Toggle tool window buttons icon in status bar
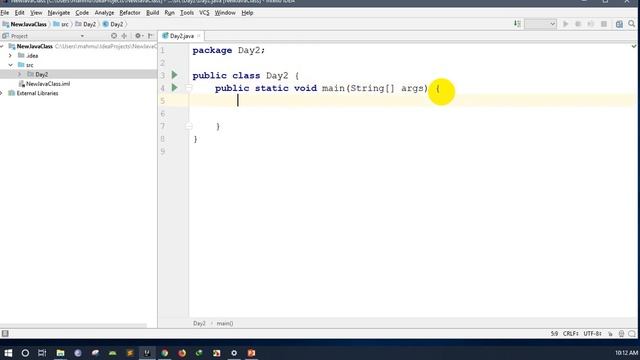The width and height of the screenshot is (640, 360). click(5, 333)
